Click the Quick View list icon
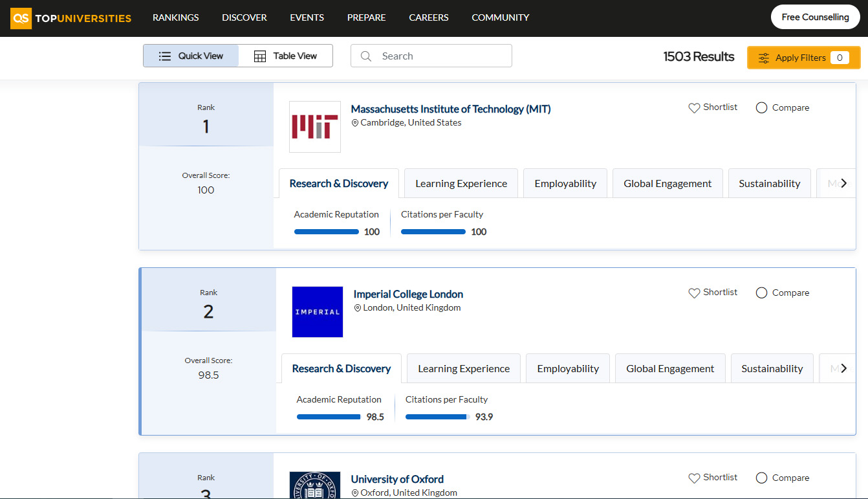The height and width of the screenshot is (499, 868). (x=165, y=56)
